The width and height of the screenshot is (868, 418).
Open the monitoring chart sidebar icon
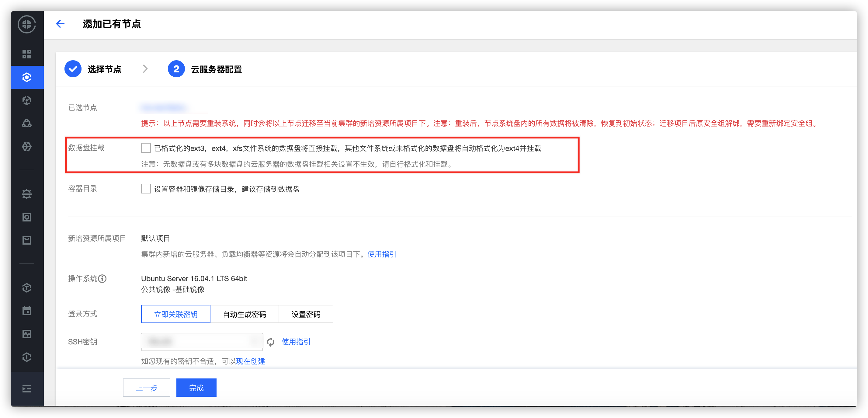(x=27, y=334)
